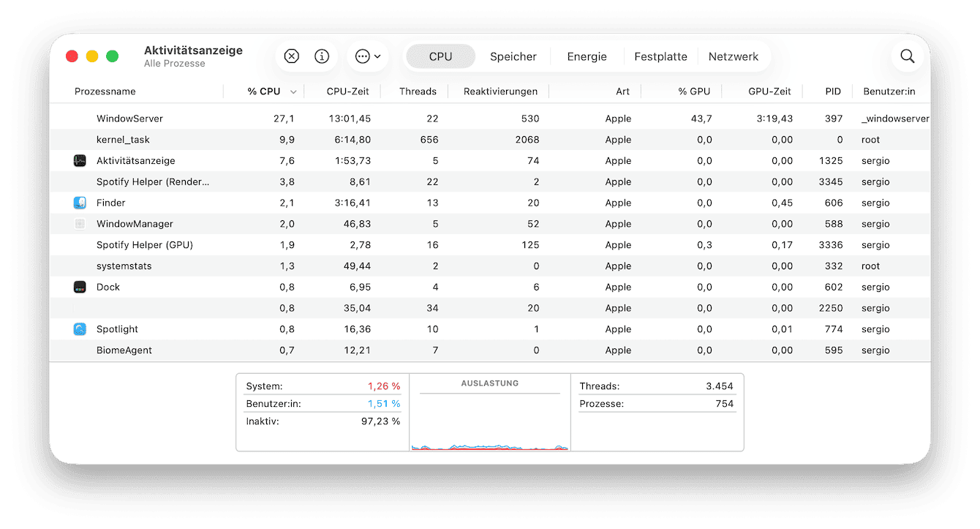This screenshot has width=980, height=529.
Task: Click the Dock icon in the process list
Action: [80, 287]
